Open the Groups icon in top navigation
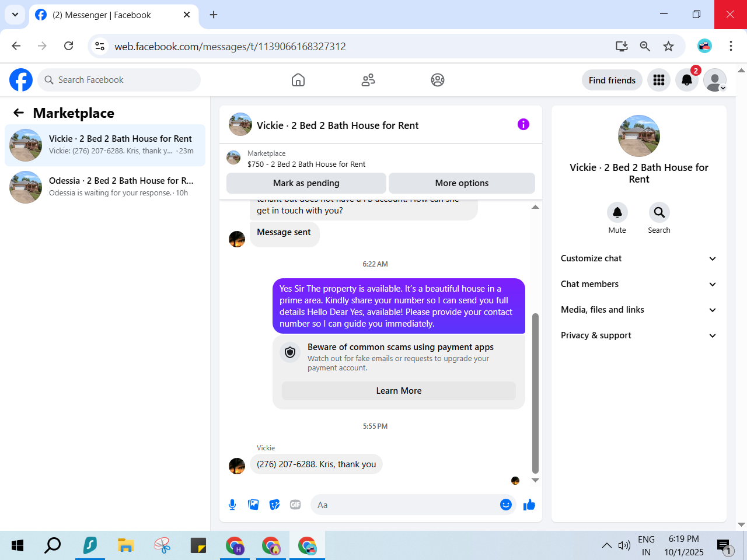Viewport: 747px width, 560px height. pyautogui.click(x=438, y=80)
